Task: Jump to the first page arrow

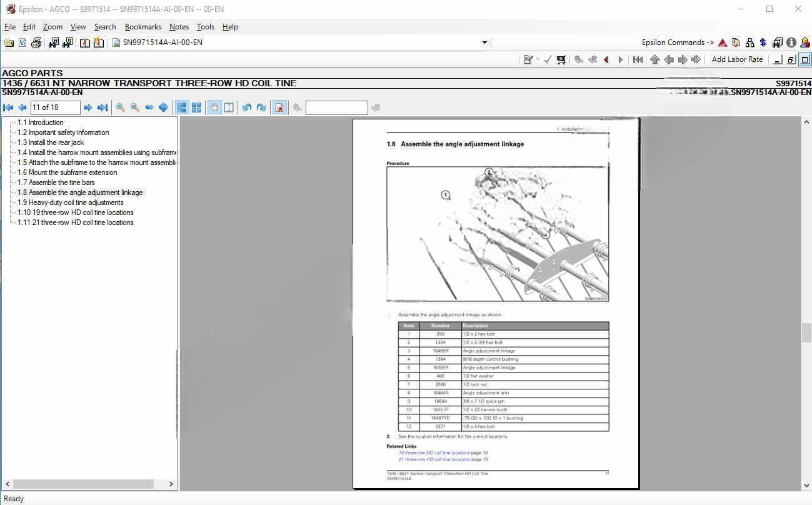Action: (x=8, y=107)
